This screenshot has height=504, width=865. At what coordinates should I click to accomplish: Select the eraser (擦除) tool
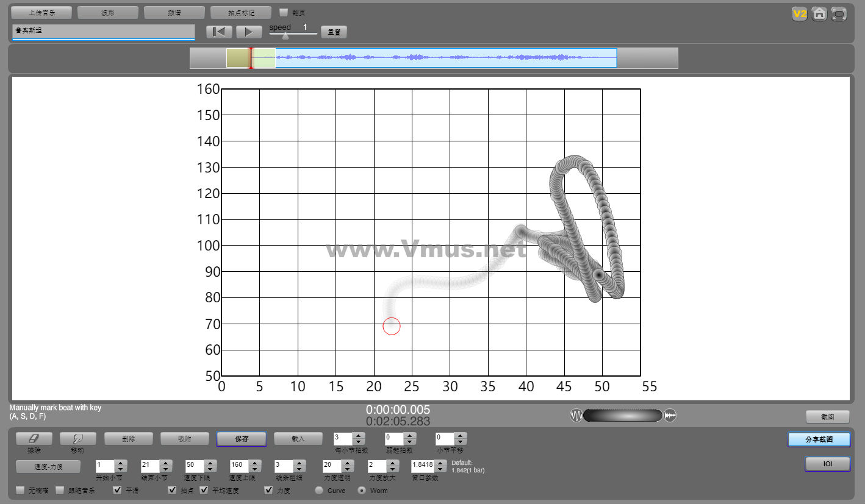click(x=34, y=438)
